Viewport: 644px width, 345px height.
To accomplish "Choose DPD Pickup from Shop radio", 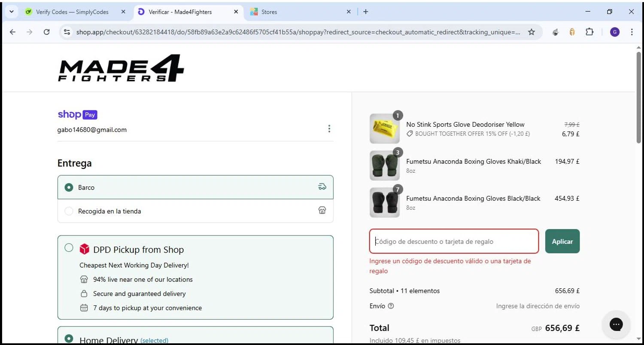I will pos(69,247).
